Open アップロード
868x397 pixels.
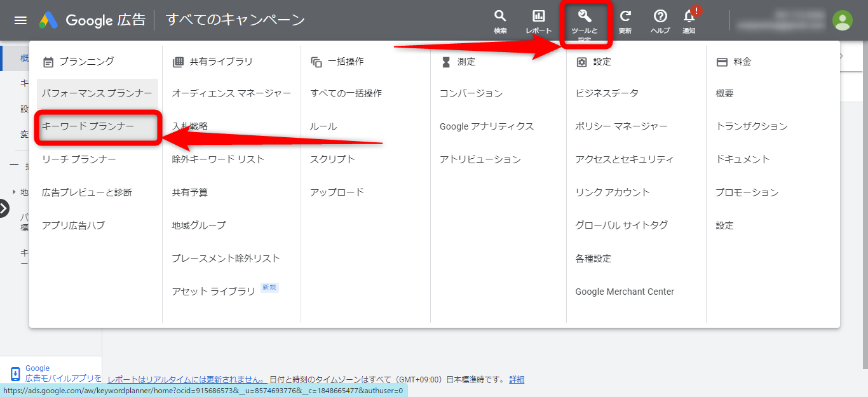337,192
